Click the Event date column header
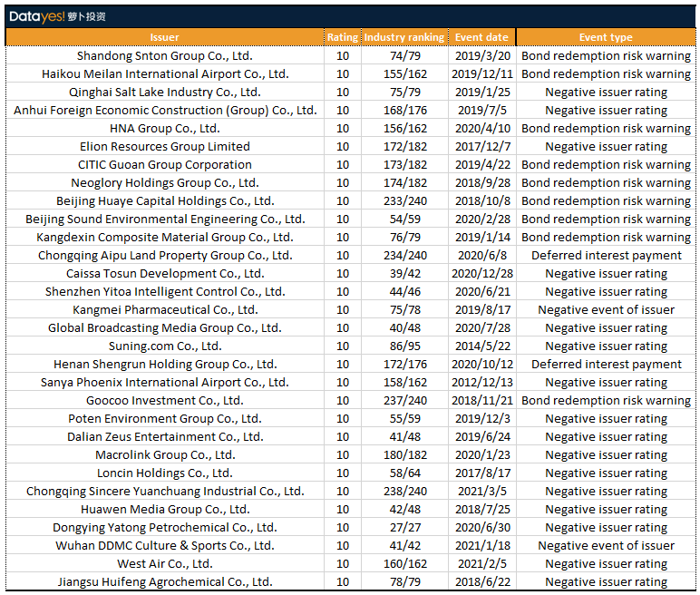The image size is (700, 595). 481,37
